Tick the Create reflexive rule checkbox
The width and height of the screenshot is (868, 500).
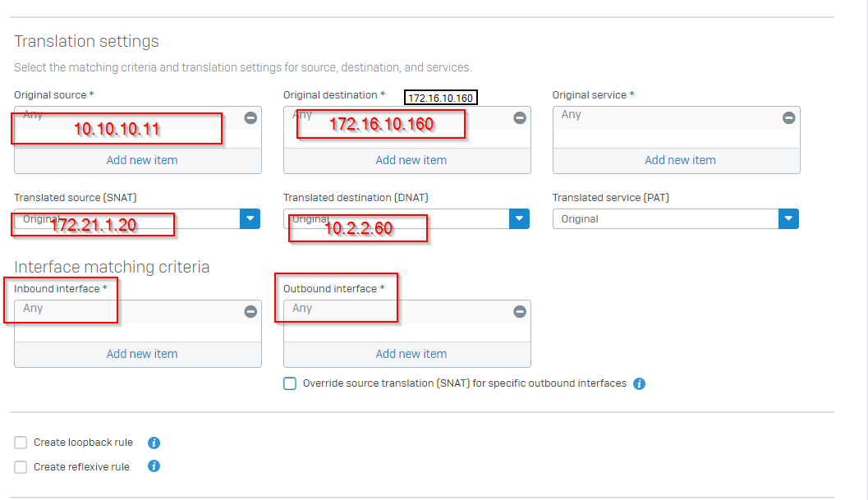click(x=21, y=467)
